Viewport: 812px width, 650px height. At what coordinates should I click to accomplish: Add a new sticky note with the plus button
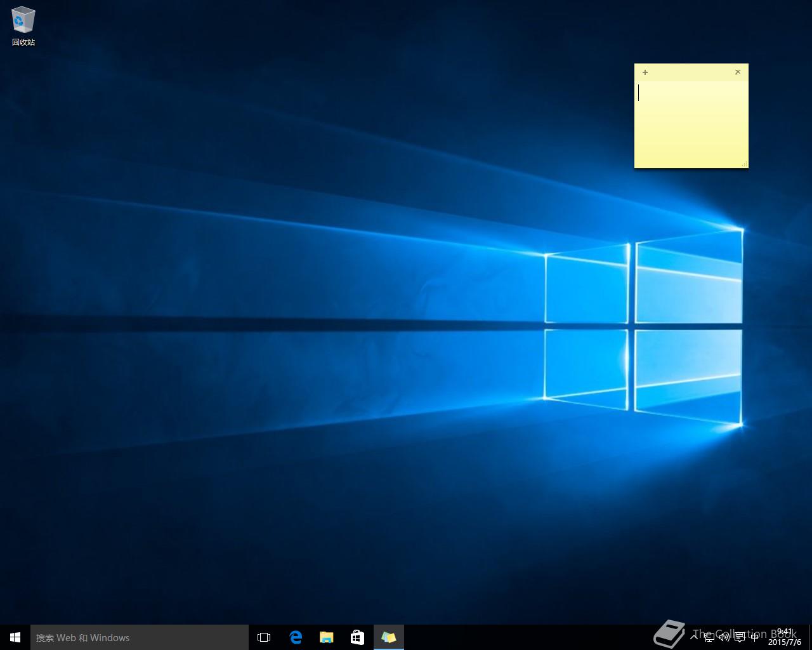tap(645, 72)
